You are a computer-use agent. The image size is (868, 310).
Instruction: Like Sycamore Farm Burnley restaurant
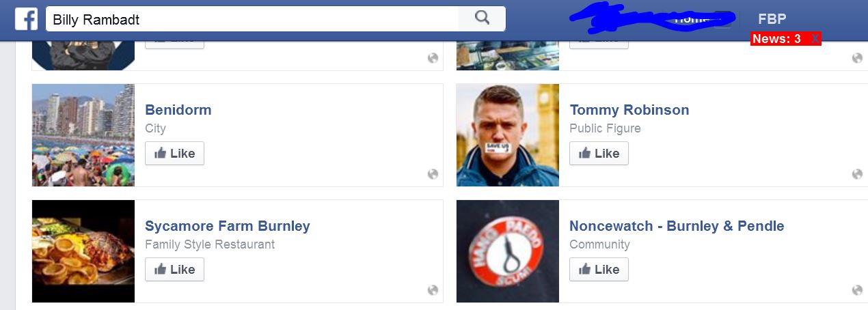pyautogui.click(x=174, y=270)
